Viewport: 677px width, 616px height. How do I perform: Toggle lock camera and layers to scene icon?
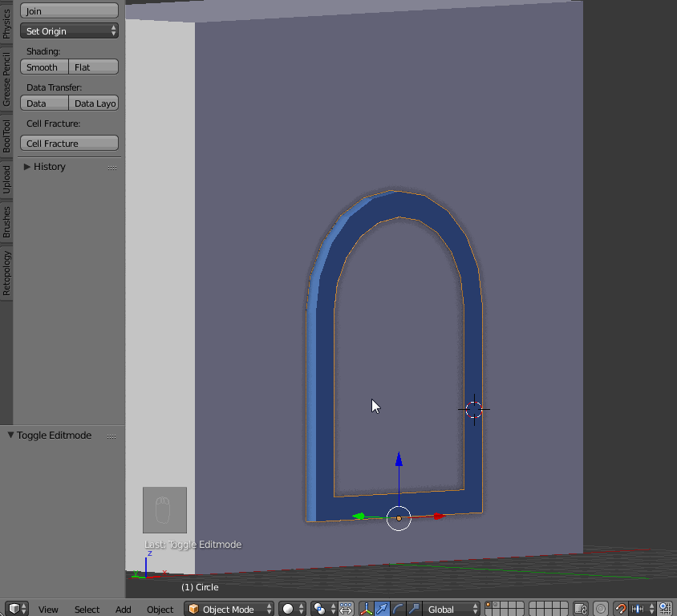582,609
